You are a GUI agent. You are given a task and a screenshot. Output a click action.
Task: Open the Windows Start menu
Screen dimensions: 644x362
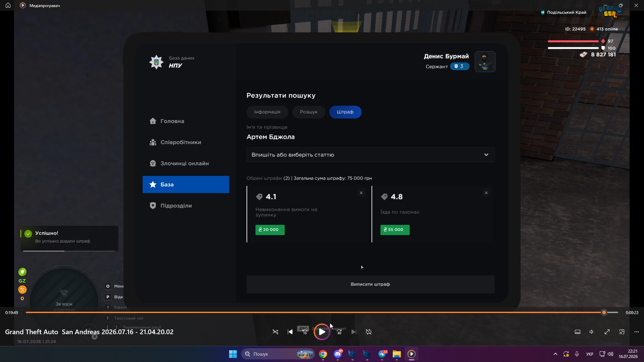pyautogui.click(x=233, y=354)
